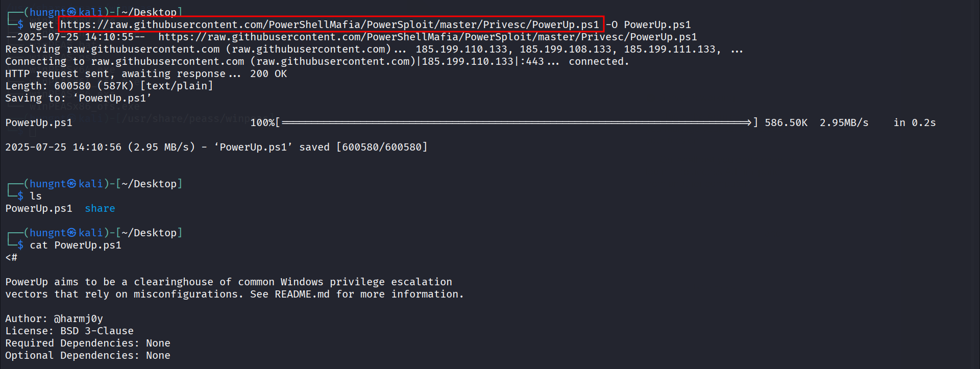This screenshot has height=369, width=980.
Task: Click the -O PowerUp.ps1 output argument
Action: click(x=648, y=24)
